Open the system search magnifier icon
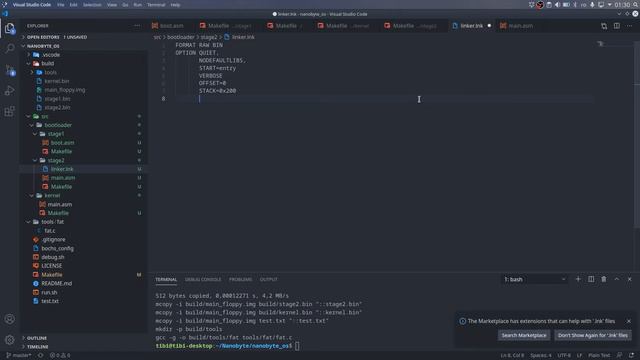The width and height of the screenshot is (640, 360). pos(636,5)
